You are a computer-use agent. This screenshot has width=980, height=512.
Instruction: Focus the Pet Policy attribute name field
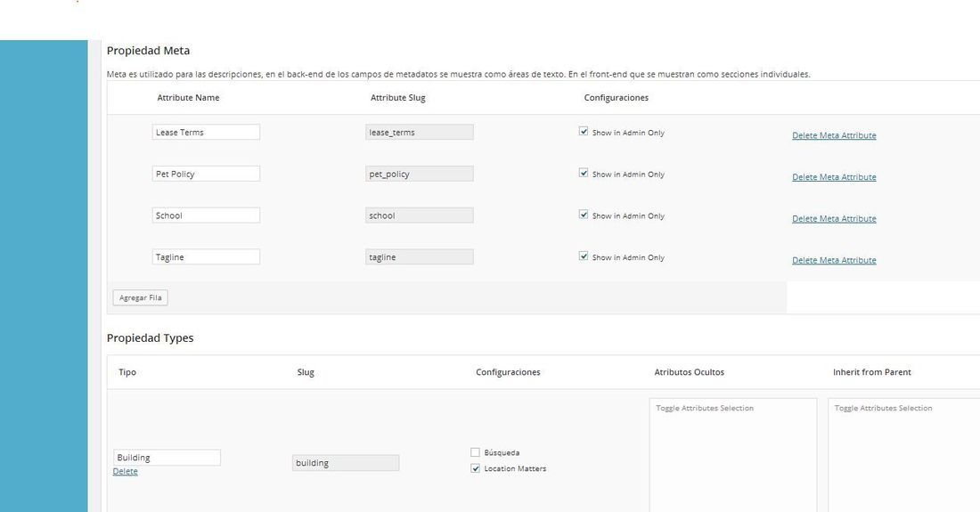click(206, 174)
